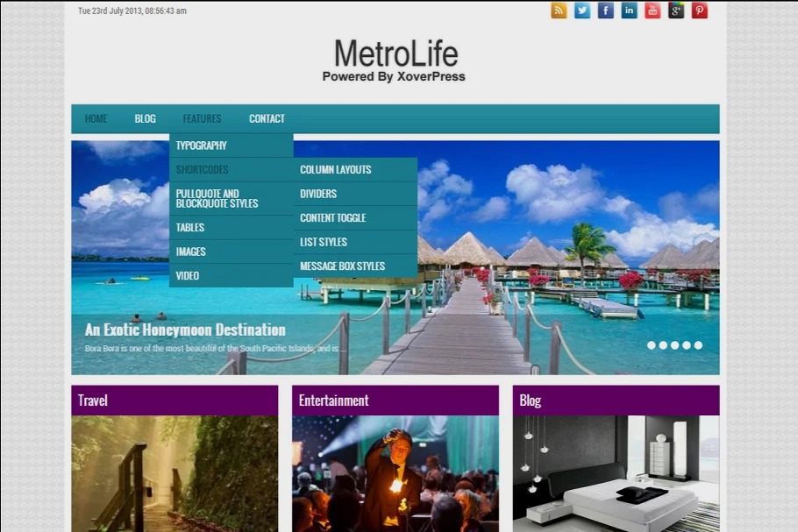Select the first slider pagination dot
The image size is (798, 532).
[652, 345]
